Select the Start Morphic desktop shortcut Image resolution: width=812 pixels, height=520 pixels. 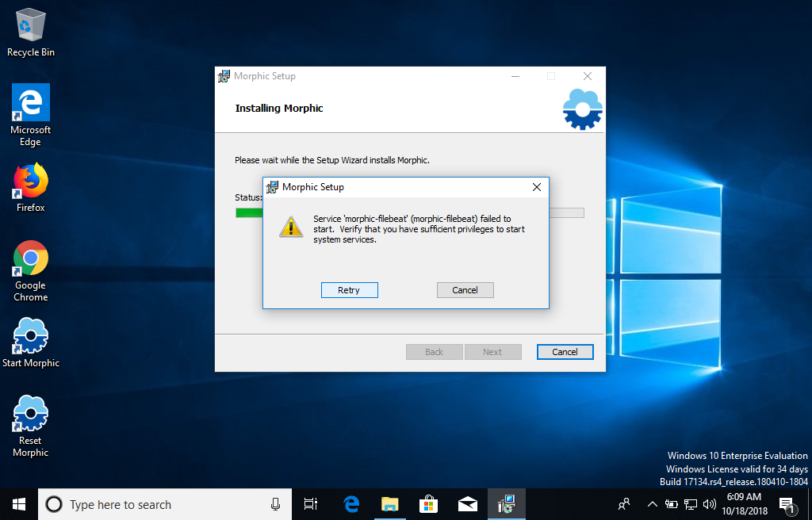click(x=31, y=343)
